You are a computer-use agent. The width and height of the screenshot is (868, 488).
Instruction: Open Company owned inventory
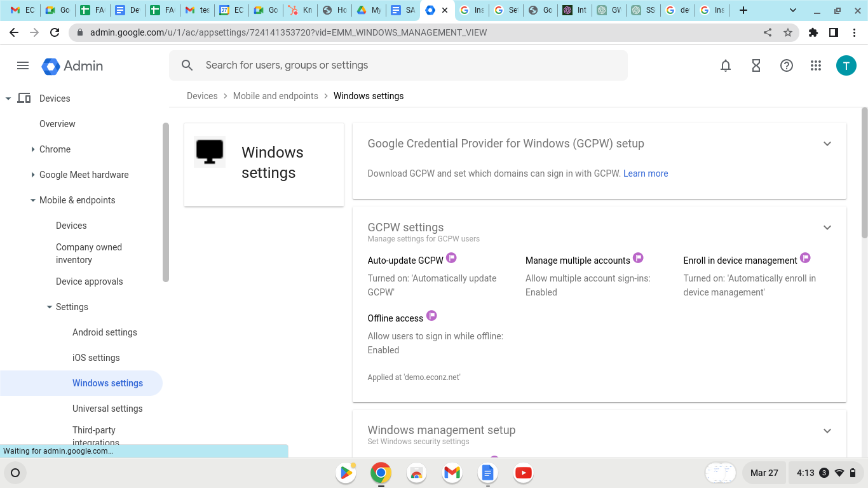(x=89, y=254)
